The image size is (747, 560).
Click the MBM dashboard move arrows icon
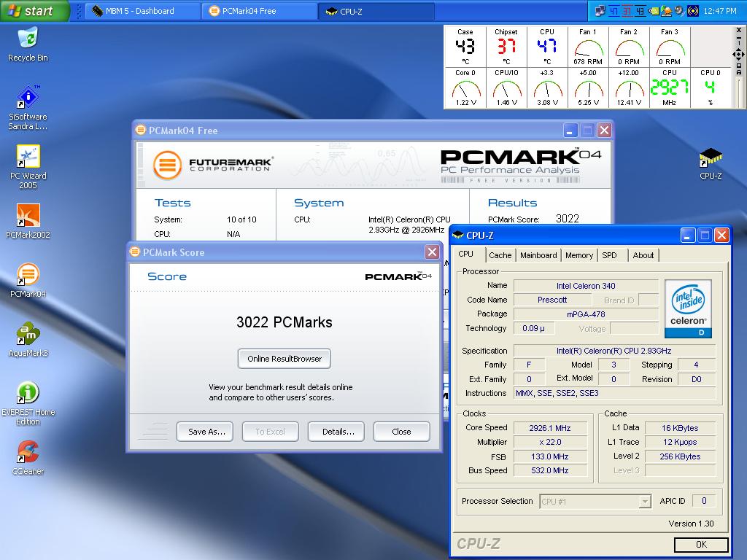tap(738, 54)
